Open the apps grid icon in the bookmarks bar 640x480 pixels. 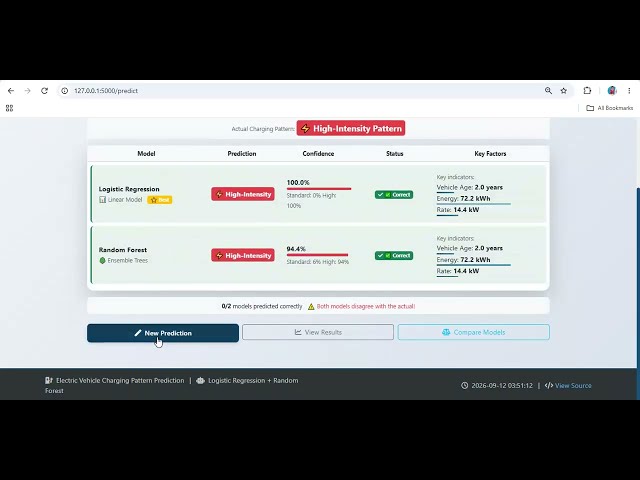(x=9, y=108)
